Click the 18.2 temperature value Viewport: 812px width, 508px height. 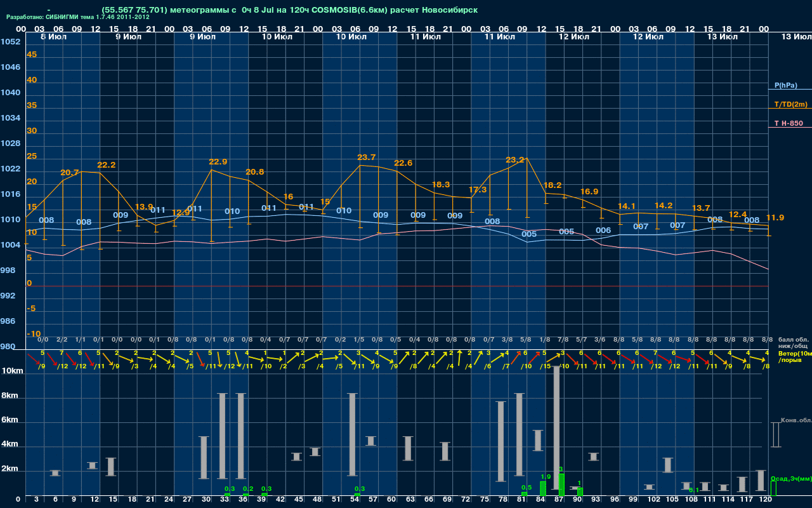click(x=553, y=185)
